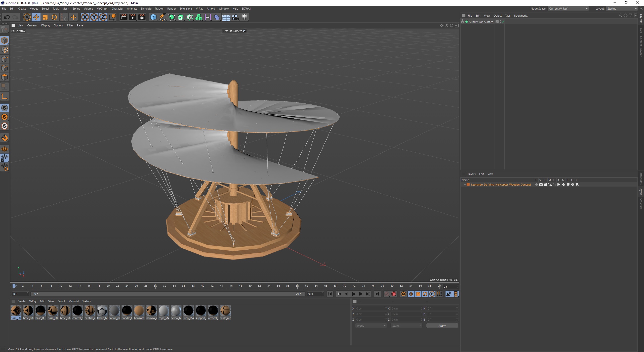Toggle layer visibility eye icon

(541, 185)
